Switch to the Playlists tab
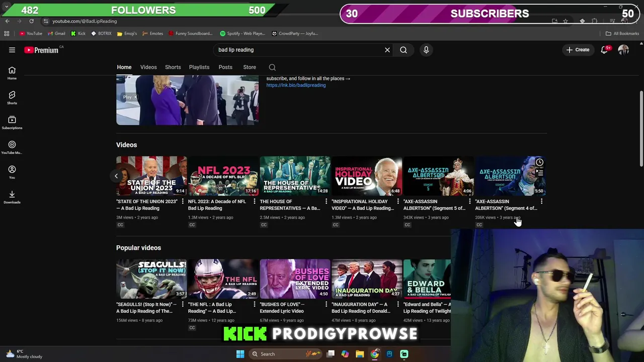 (x=199, y=67)
